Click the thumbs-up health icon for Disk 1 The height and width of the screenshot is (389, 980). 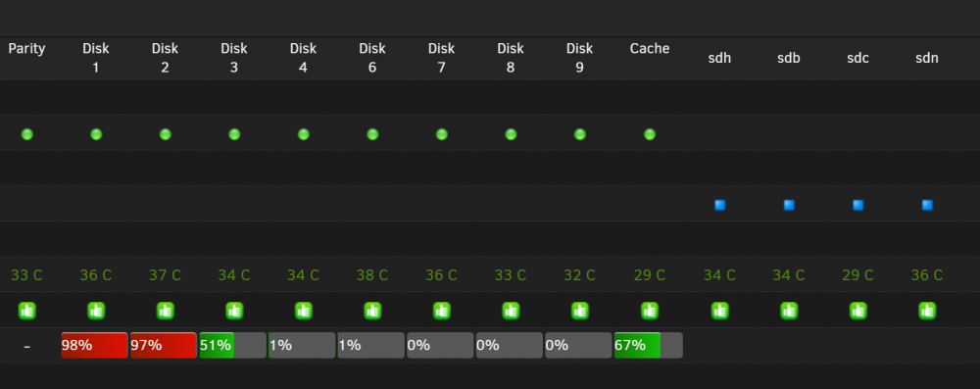point(96,311)
